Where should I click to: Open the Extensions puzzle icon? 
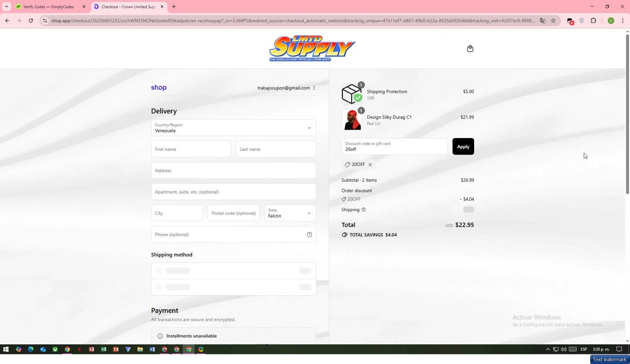tap(593, 21)
